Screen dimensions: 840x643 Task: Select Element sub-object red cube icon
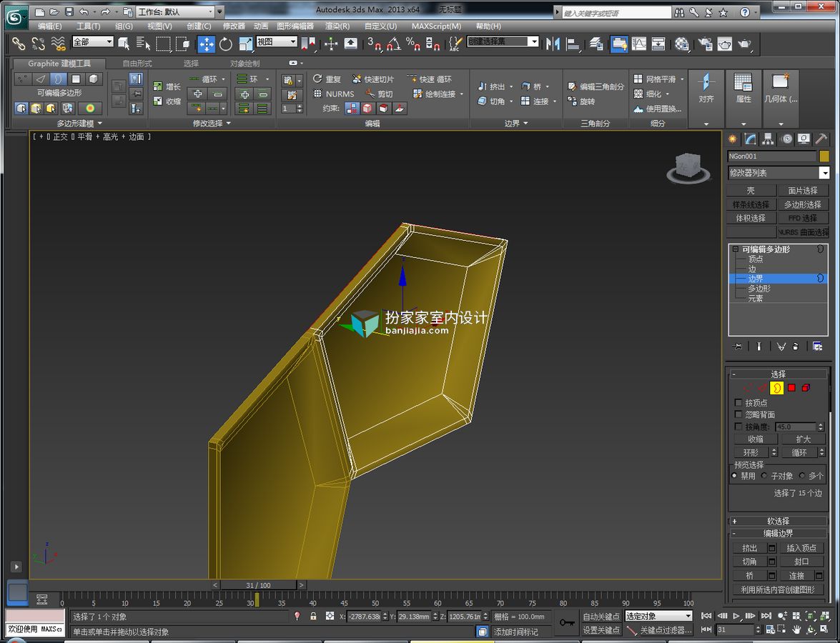point(806,388)
